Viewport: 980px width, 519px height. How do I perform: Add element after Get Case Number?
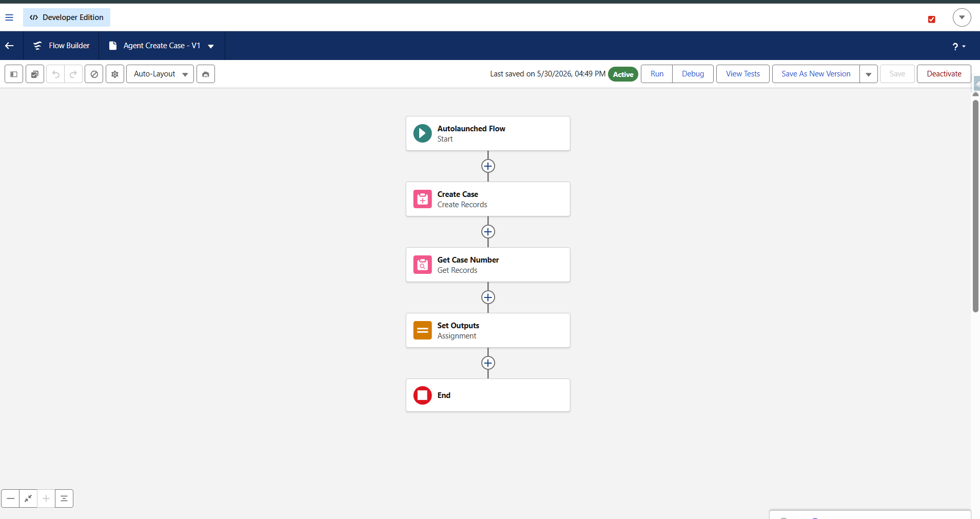click(488, 297)
